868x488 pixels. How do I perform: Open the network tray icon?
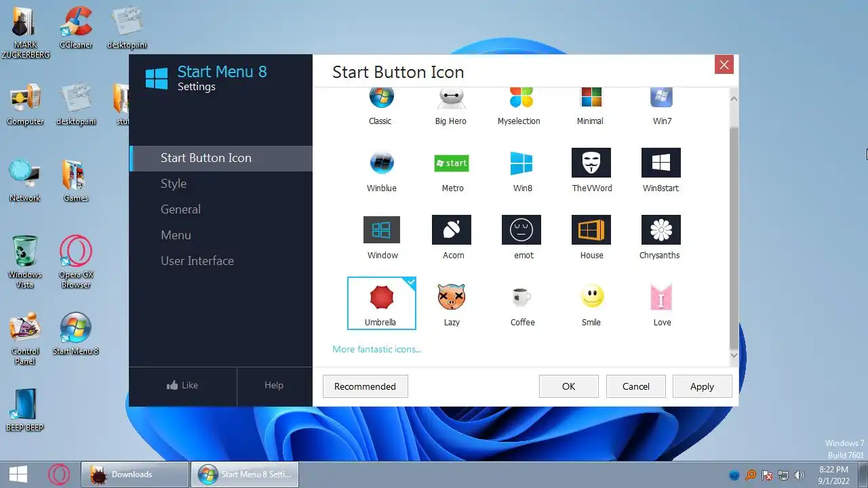pos(783,475)
